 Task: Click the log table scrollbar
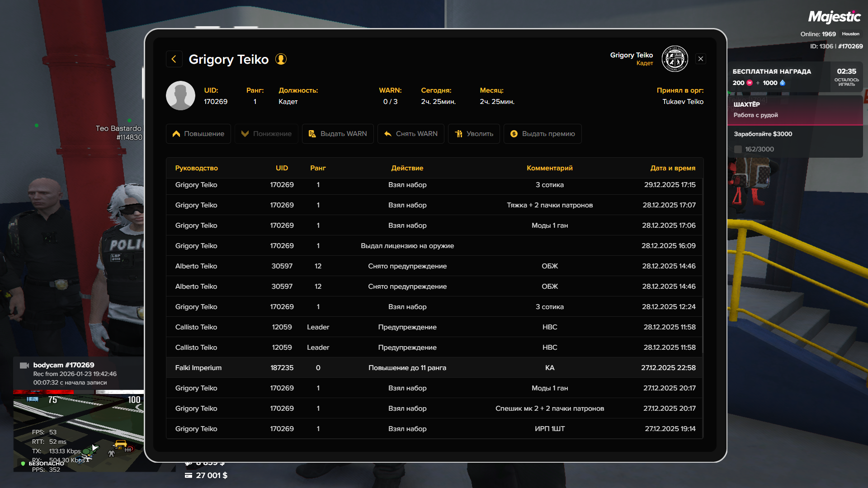click(703, 325)
